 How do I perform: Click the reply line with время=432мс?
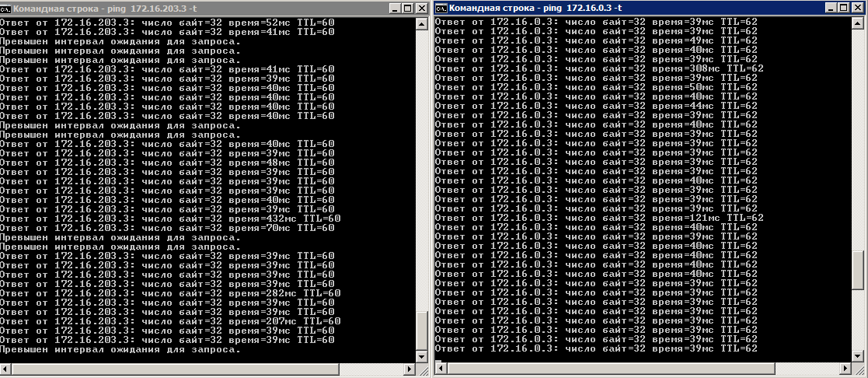tap(170, 219)
